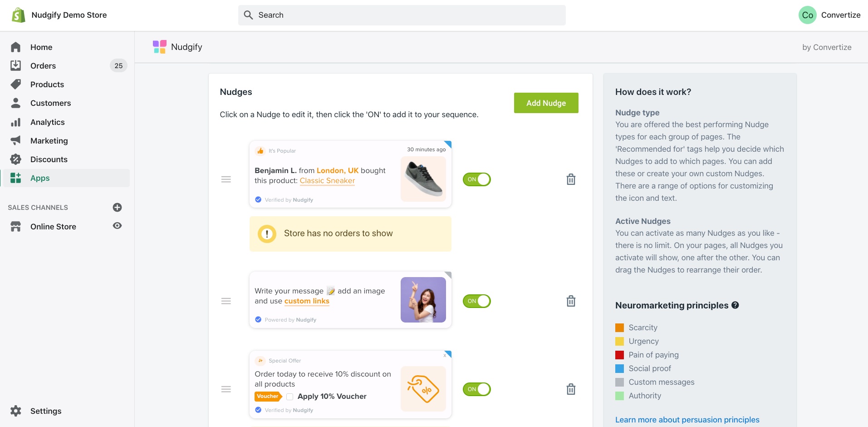Click the Nudgify app logo icon
Viewport: 868px width, 427px height.
coord(160,47)
